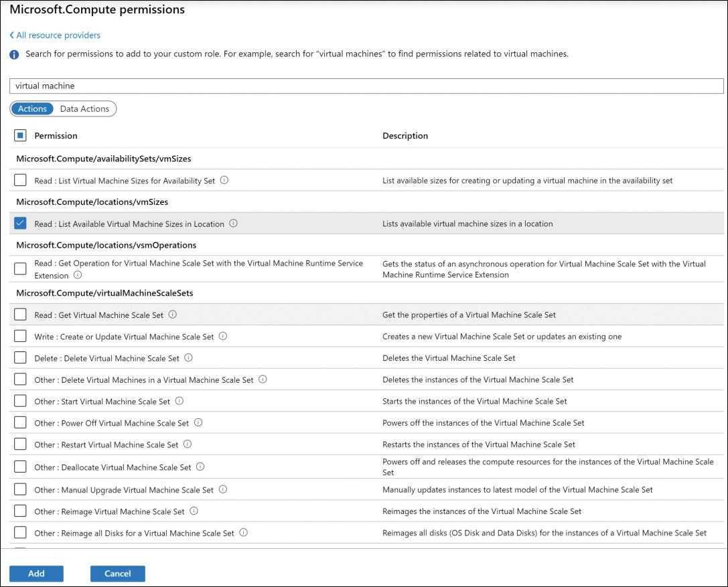Click the Microsoft.Compute permissions title
The width and height of the screenshot is (728, 587).
click(x=97, y=10)
